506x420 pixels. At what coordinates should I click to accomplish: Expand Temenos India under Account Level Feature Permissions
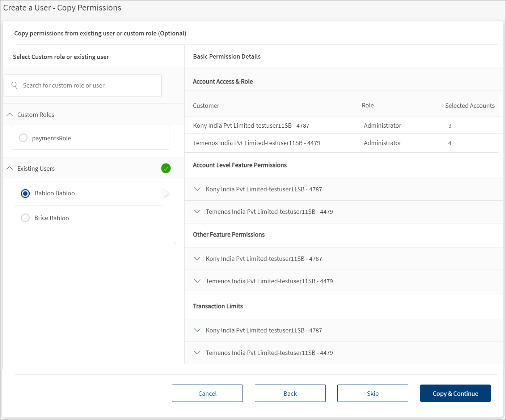point(197,212)
